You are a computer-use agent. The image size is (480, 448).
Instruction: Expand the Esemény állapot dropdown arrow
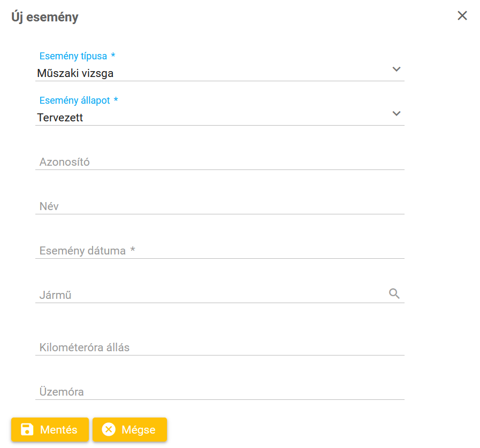click(397, 113)
